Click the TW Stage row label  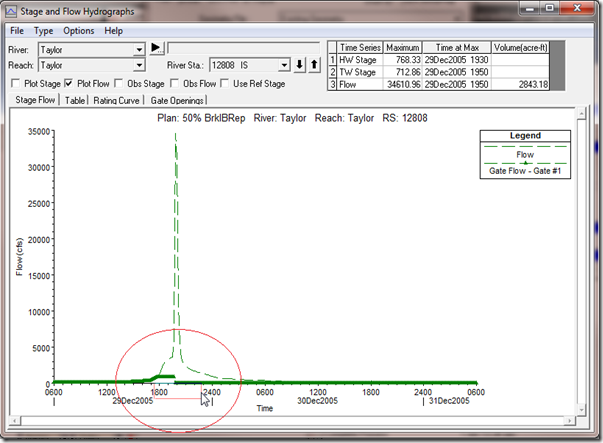(358, 72)
